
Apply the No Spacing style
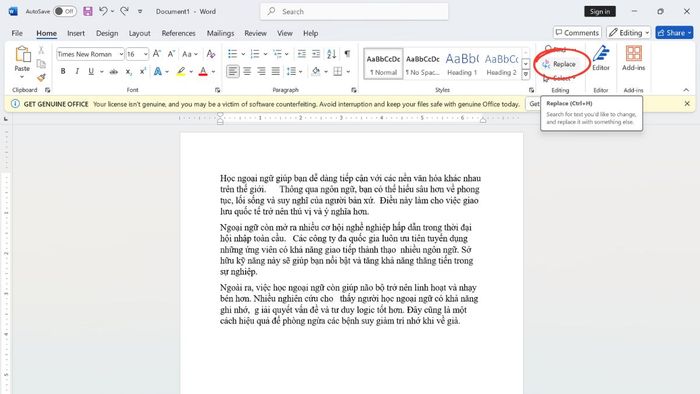422,64
